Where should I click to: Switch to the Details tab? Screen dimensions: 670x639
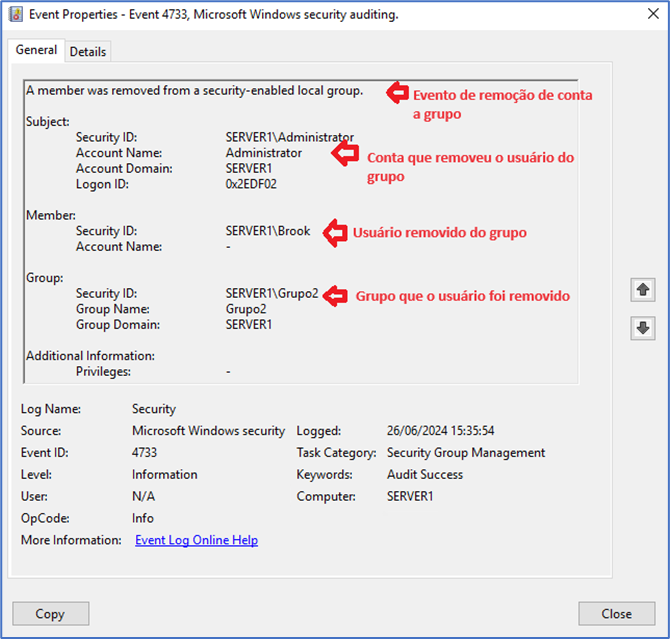(x=88, y=51)
